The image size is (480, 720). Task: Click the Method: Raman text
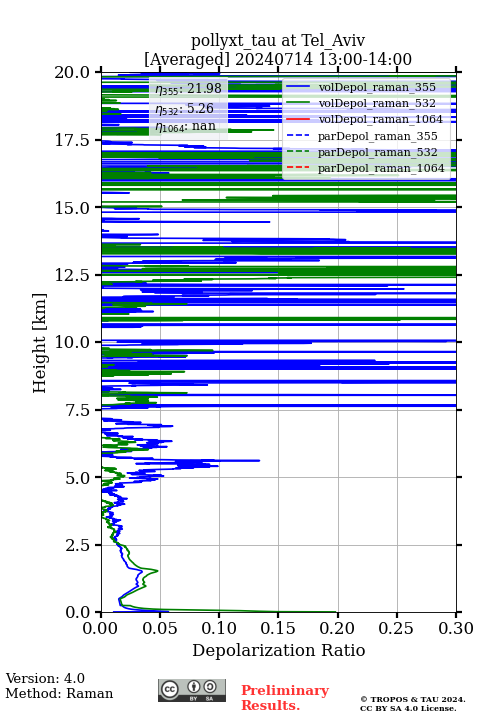tap(59, 693)
